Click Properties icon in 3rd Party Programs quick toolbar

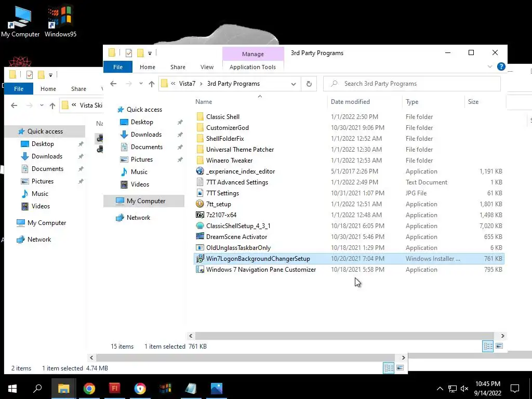(x=129, y=53)
